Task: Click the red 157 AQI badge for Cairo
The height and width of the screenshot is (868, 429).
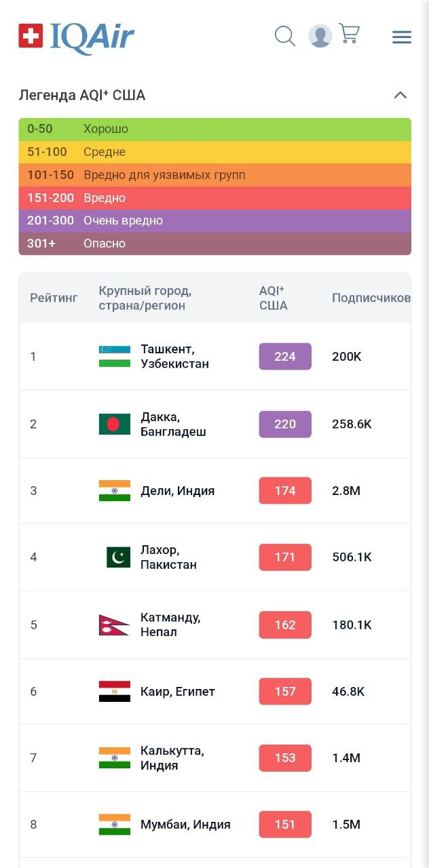Action: (285, 692)
